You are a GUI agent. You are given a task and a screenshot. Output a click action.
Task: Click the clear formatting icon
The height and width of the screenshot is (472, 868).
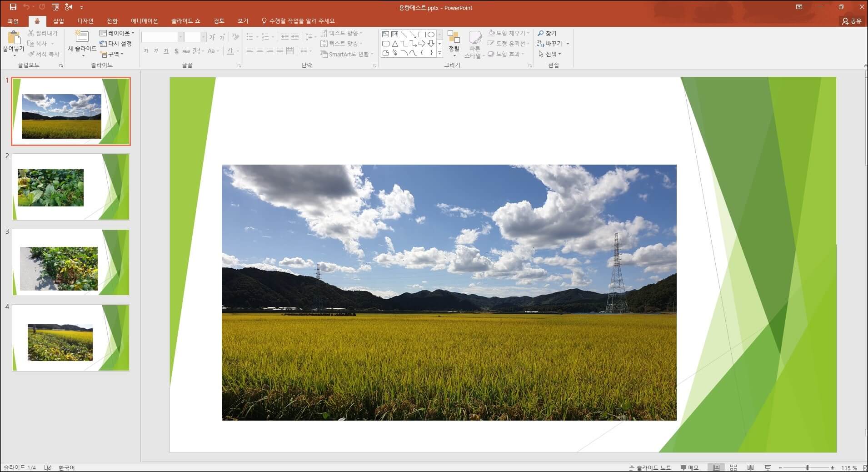pos(235,37)
